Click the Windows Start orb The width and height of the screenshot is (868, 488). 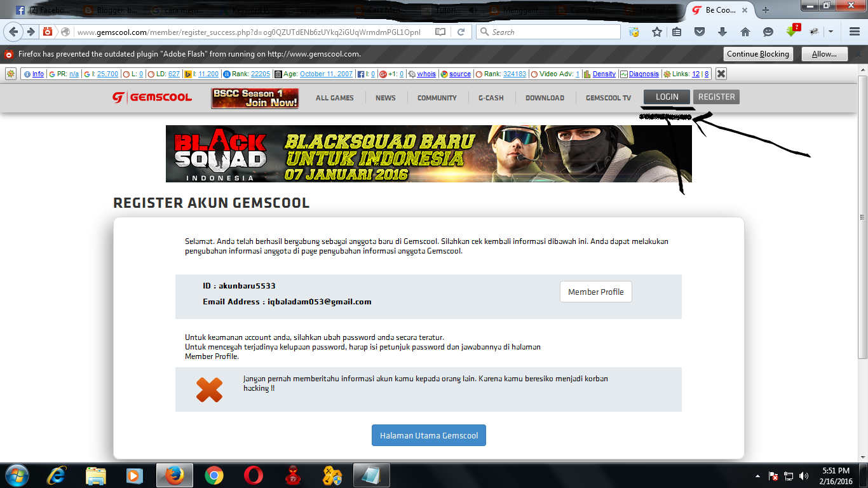[16, 475]
